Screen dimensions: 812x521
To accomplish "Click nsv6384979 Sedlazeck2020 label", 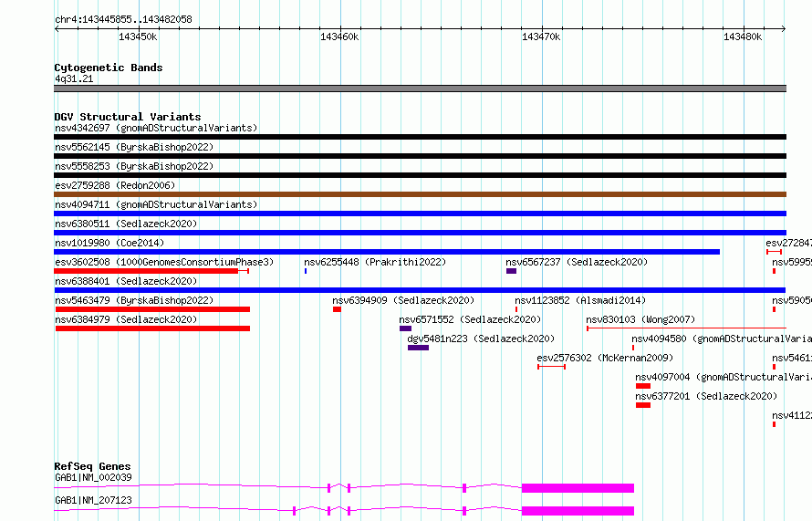I will coord(126,319).
